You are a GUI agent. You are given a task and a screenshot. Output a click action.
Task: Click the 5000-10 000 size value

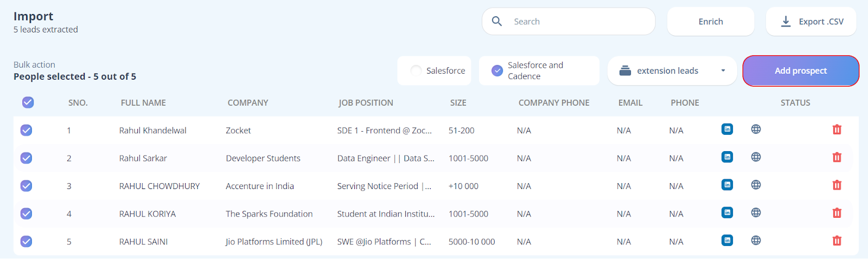[x=471, y=242]
